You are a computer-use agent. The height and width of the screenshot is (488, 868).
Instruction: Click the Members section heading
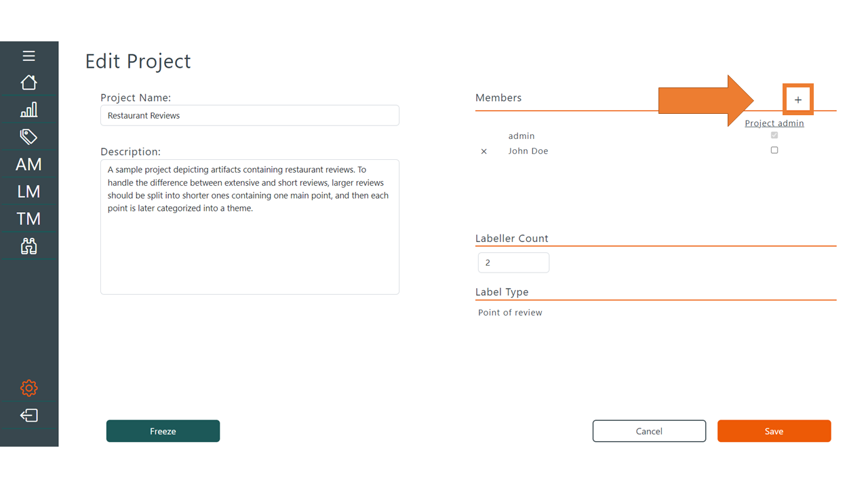point(498,98)
